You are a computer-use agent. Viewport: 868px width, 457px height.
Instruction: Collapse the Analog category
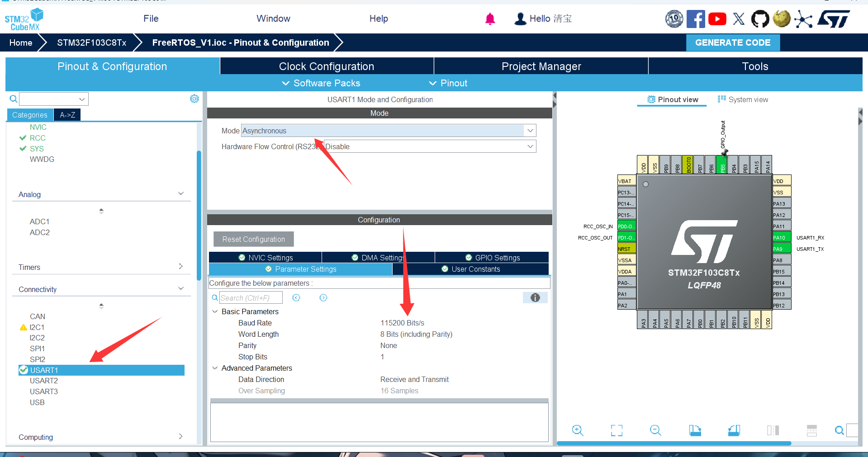coord(181,194)
